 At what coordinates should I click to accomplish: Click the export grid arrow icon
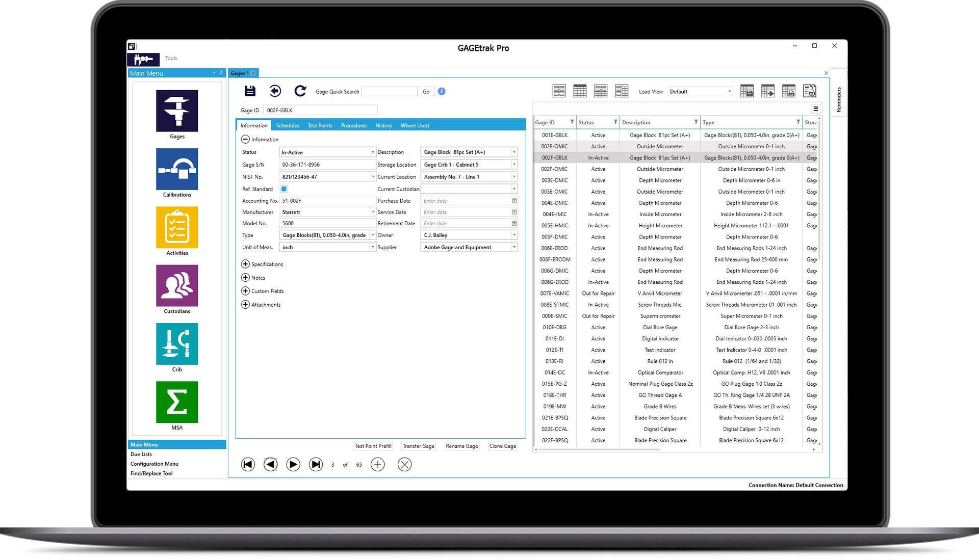(x=768, y=91)
